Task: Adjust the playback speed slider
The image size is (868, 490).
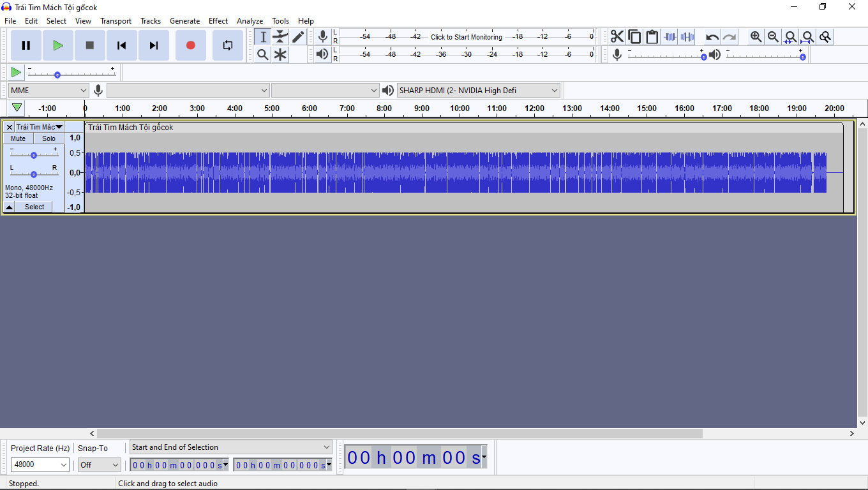Action: click(71, 72)
